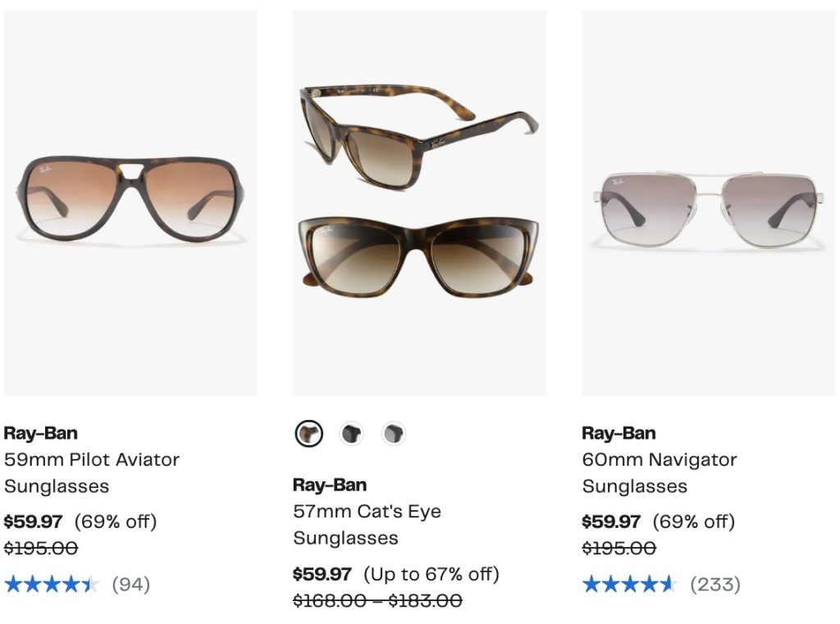Click the angled Cat's Eye sunglasses photo
The height and width of the screenshot is (624, 840).
coord(418,131)
